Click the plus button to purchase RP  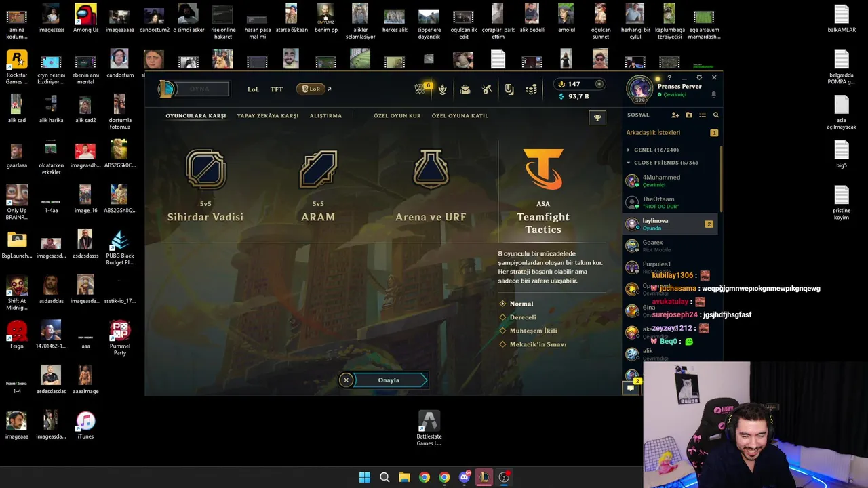click(599, 84)
